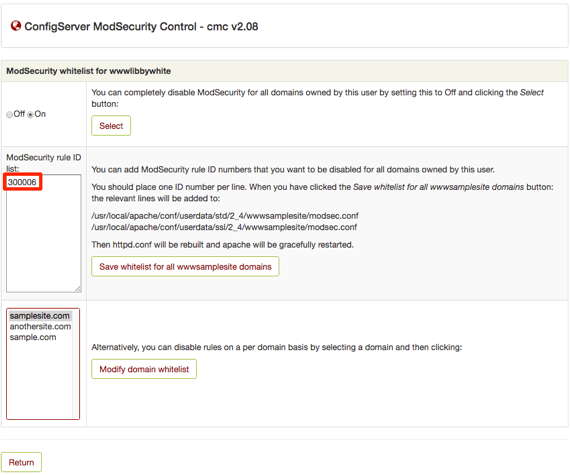Click the textarea resize grip corner

tap(78, 289)
